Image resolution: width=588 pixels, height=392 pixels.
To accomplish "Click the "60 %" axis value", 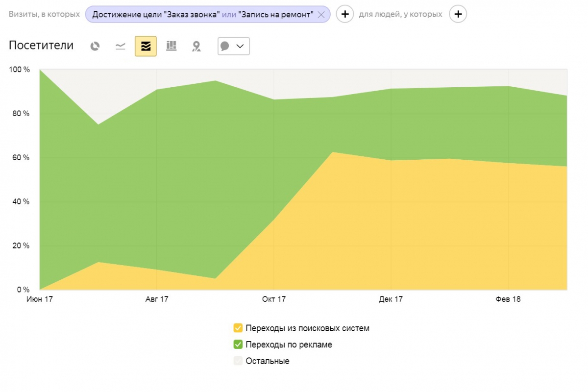I will [x=21, y=158].
